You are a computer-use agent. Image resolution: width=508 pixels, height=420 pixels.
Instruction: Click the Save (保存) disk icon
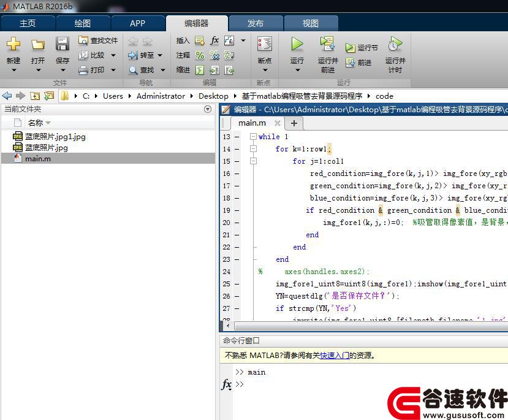(63, 44)
